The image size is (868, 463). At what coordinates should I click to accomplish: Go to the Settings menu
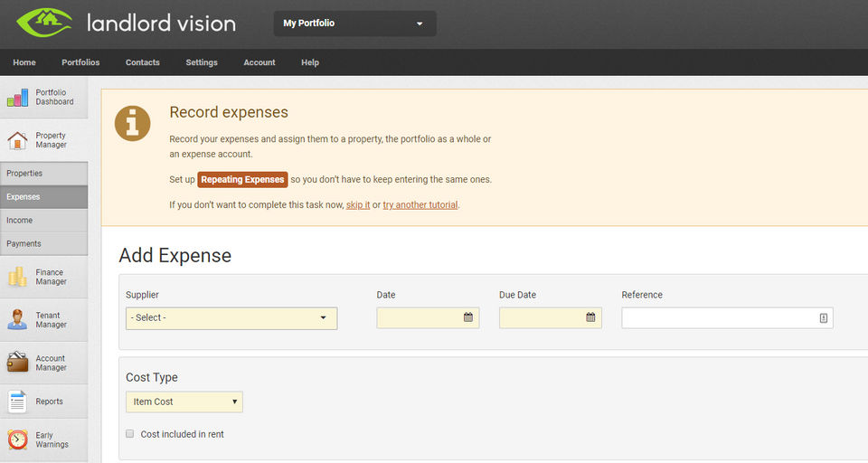coord(202,62)
